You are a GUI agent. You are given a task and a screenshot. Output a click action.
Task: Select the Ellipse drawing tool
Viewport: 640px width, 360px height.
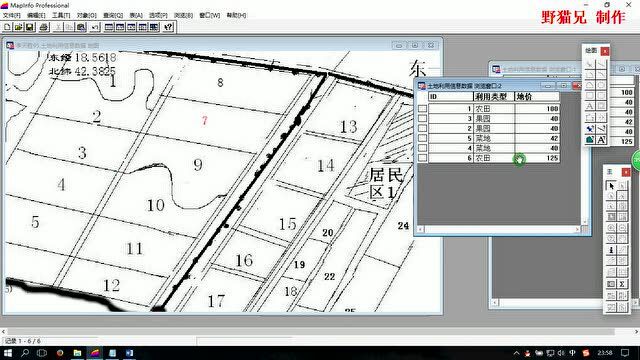601,85
